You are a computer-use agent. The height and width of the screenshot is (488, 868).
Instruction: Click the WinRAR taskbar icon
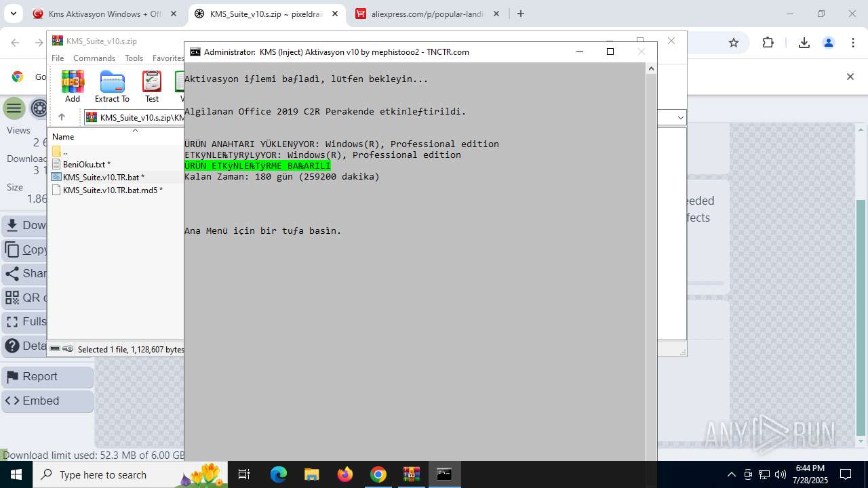(411, 474)
